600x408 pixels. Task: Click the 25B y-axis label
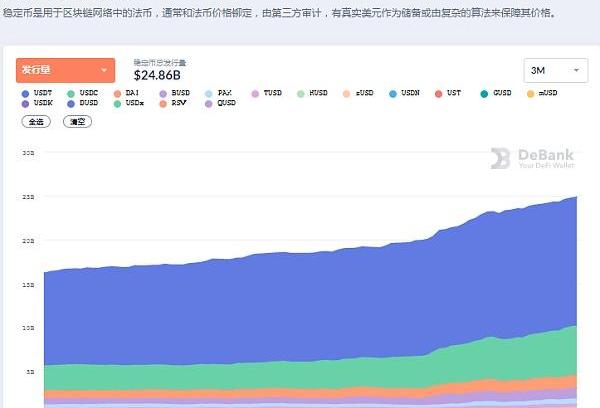pos(28,197)
